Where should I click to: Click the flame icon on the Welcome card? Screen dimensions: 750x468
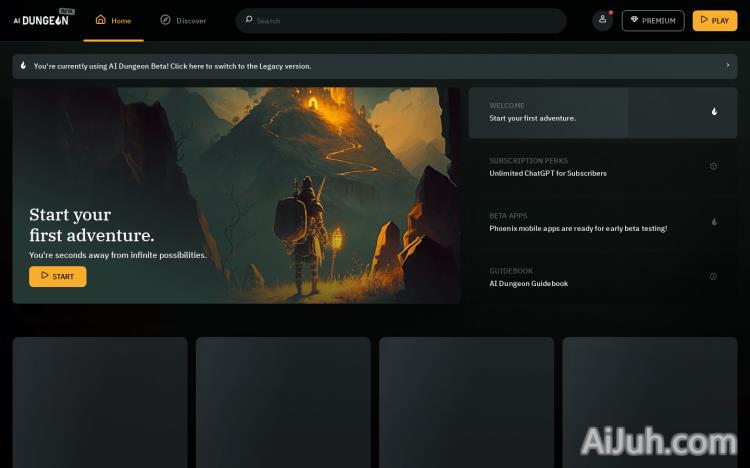tap(714, 112)
